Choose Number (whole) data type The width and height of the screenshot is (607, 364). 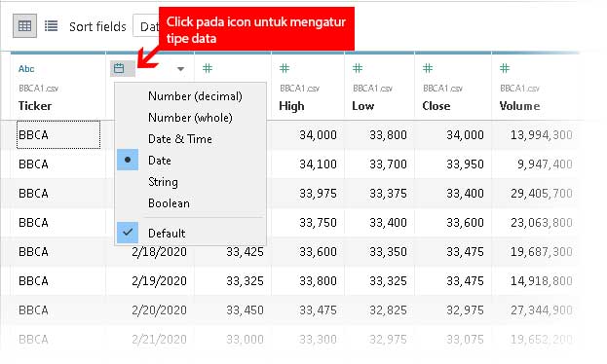(190, 117)
